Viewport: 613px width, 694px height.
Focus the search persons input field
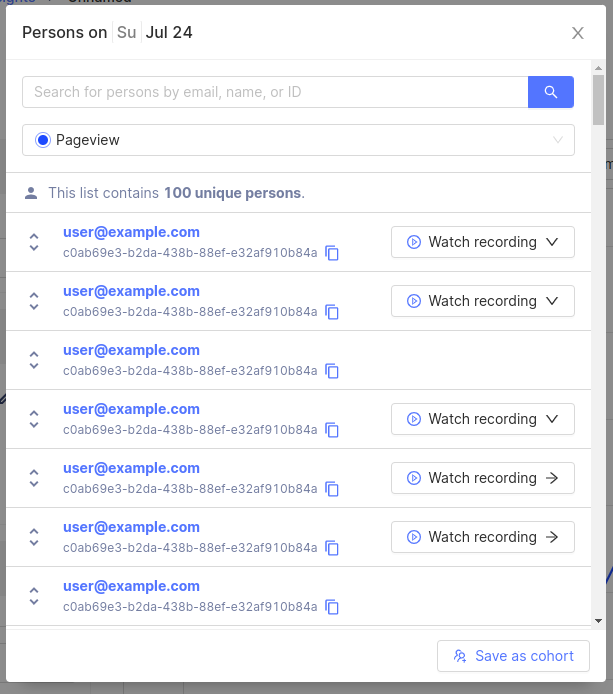tap(275, 92)
